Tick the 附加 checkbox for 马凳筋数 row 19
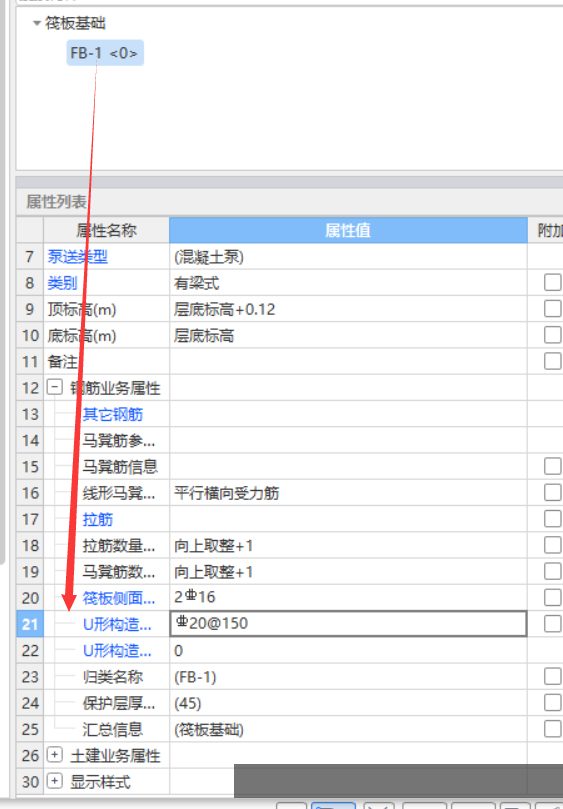 (x=553, y=571)
